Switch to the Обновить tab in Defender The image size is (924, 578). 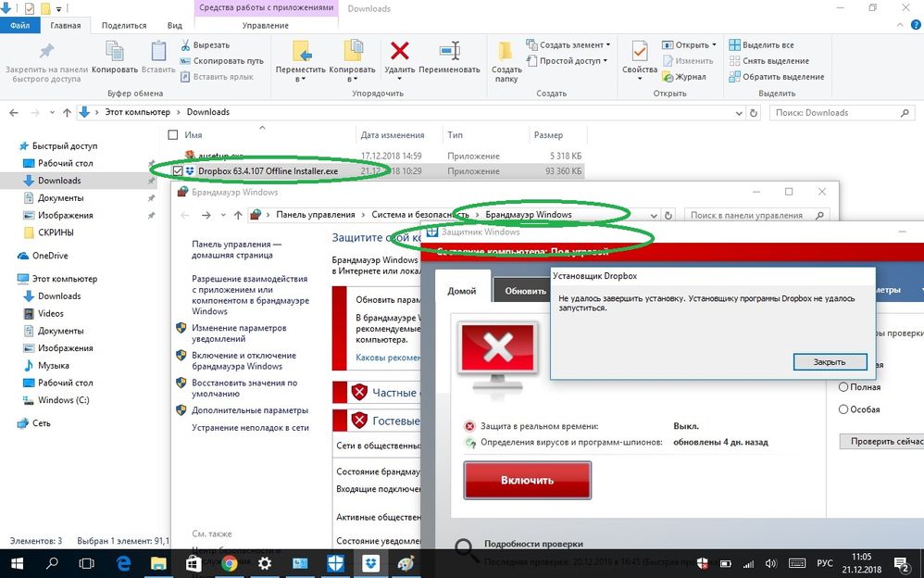click(526, 291)
